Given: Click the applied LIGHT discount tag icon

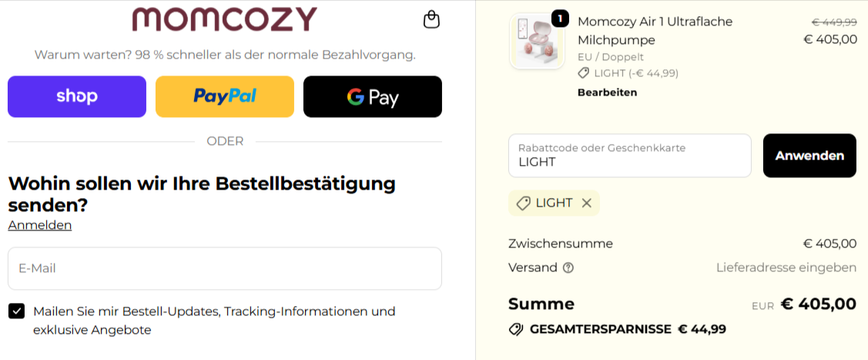Looking at the screenshot, I should 523,203.
